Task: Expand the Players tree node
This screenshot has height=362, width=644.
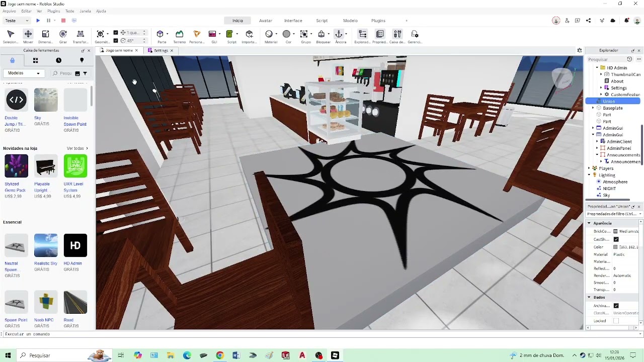Action: tap(589, 168)
